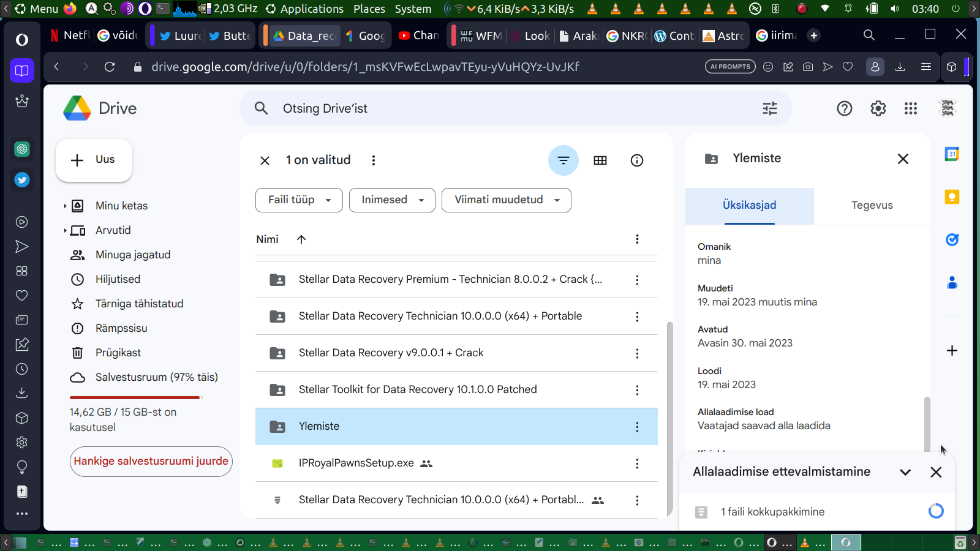Click details panel vertical scrollbar
This screenshot has height=551, width=980.
pyautogui.click(x=927, y=424)
